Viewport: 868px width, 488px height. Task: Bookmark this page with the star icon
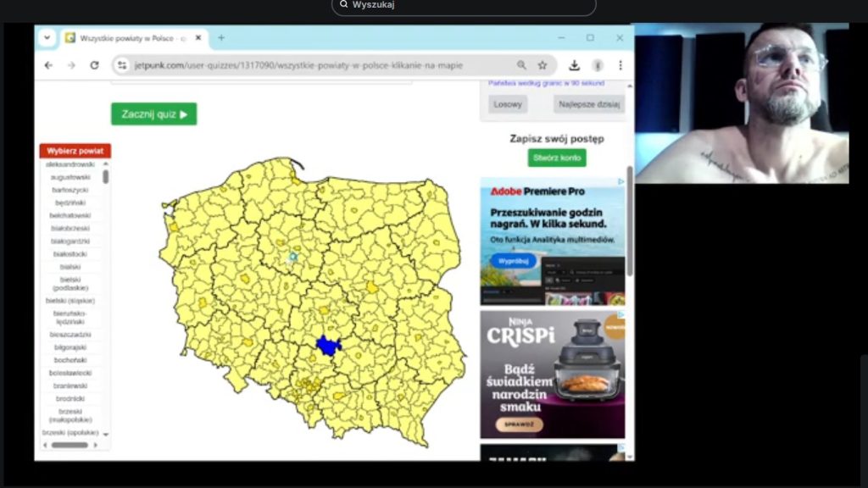point(542,65)
